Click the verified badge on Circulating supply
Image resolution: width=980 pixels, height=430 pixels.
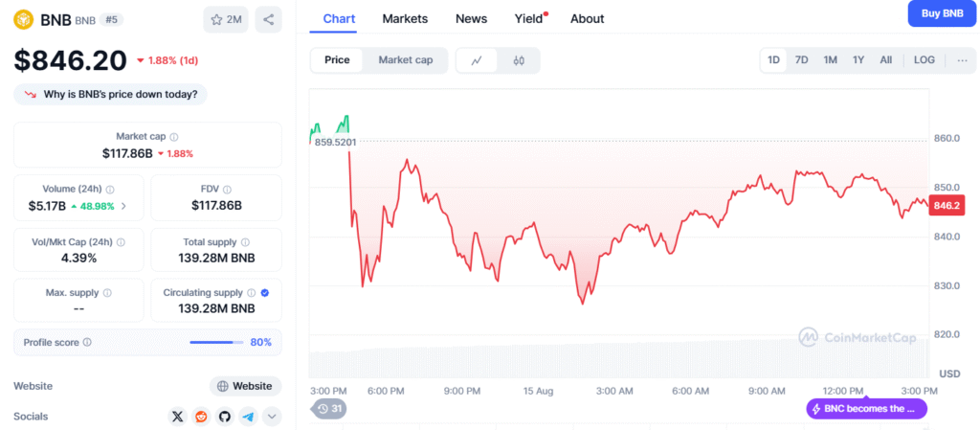tap(264, 292)
